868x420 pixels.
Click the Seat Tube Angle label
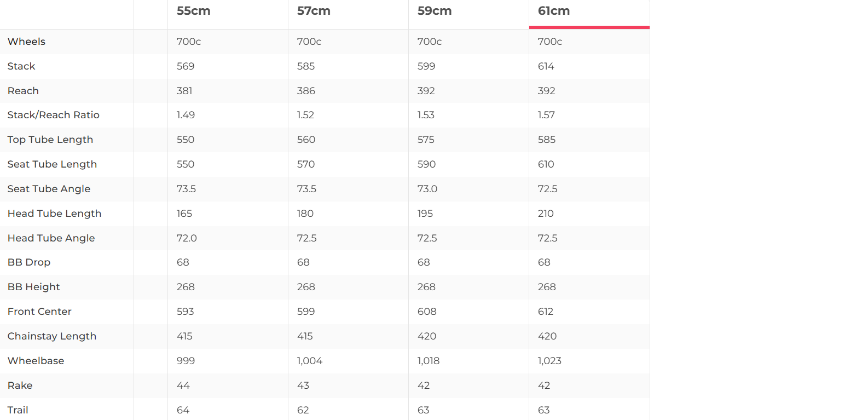[49, 189]
